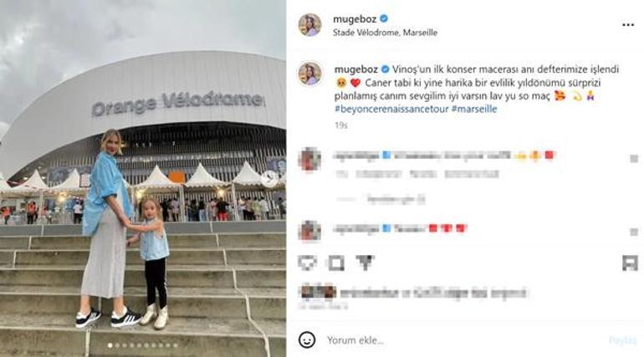
Task: Click the mugeboz username in the caption
Action: pyautogui.click(x=356, y=69)
